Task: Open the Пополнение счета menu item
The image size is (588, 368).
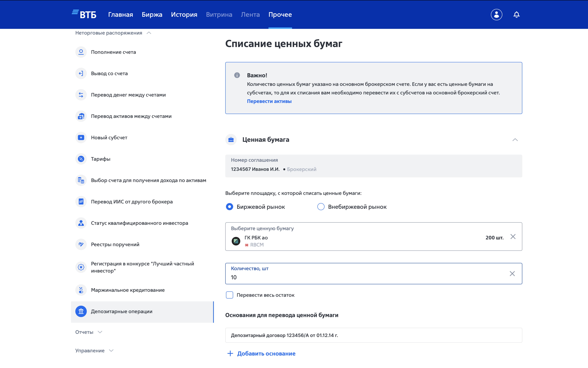Action: [x=142, y=52]
